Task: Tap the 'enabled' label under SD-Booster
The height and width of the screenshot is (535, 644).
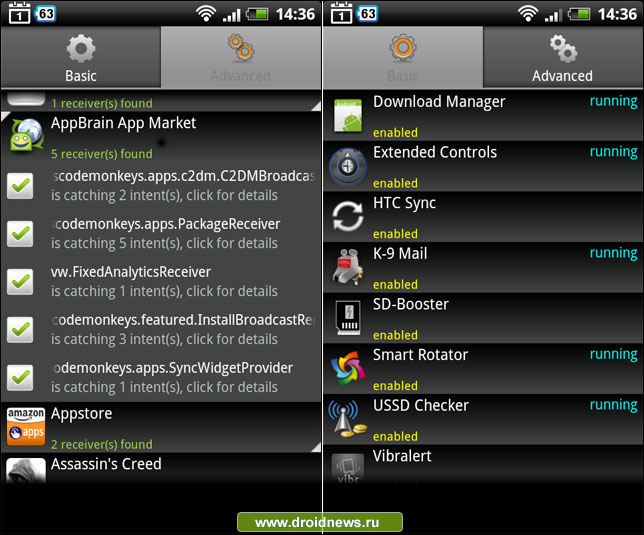Action: point(395,335)
